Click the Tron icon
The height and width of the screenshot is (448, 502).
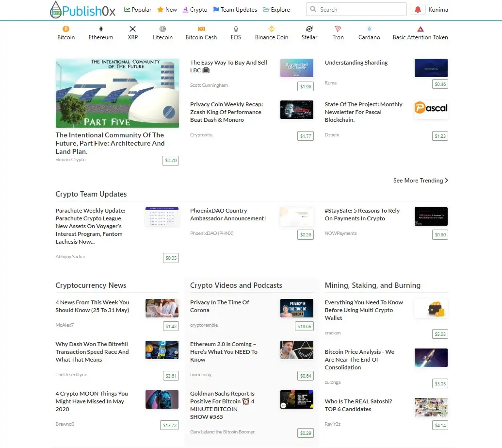[338, 29]
